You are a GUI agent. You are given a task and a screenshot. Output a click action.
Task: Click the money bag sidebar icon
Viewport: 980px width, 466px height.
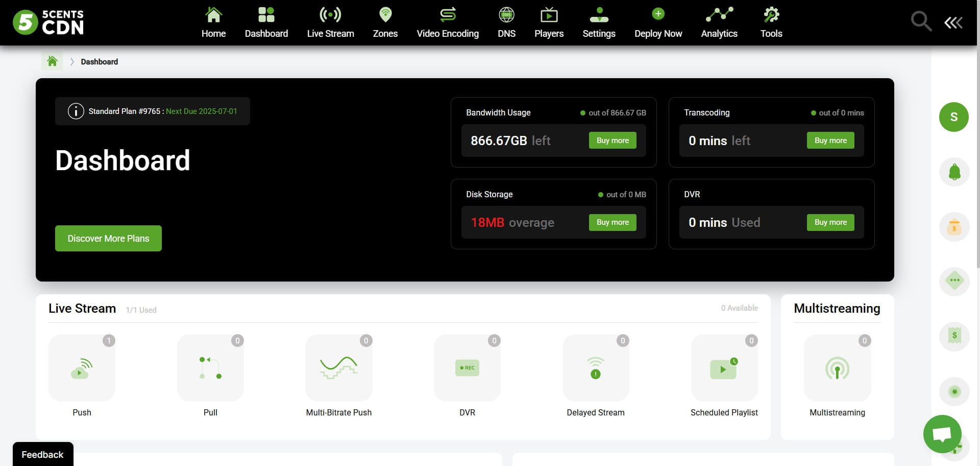click(x=954, y=227)
